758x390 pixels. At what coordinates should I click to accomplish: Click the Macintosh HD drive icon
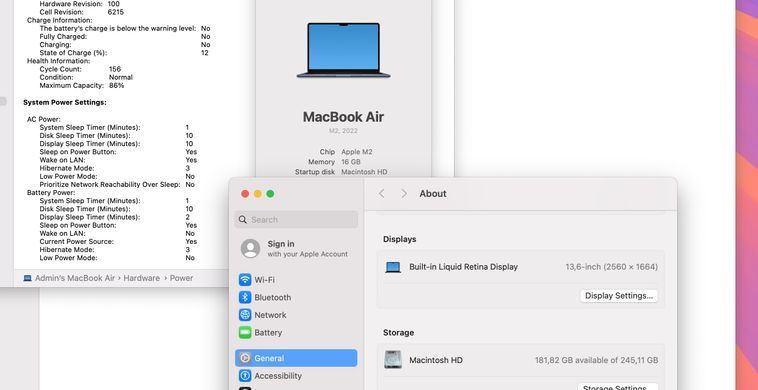pos(393,360)
